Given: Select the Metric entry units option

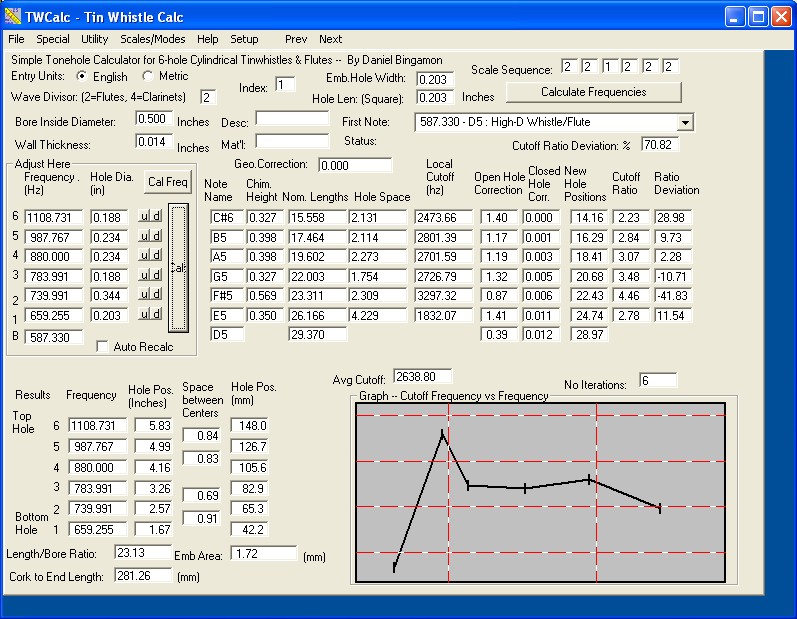Looking at the screenshot, I should [148, 77].
